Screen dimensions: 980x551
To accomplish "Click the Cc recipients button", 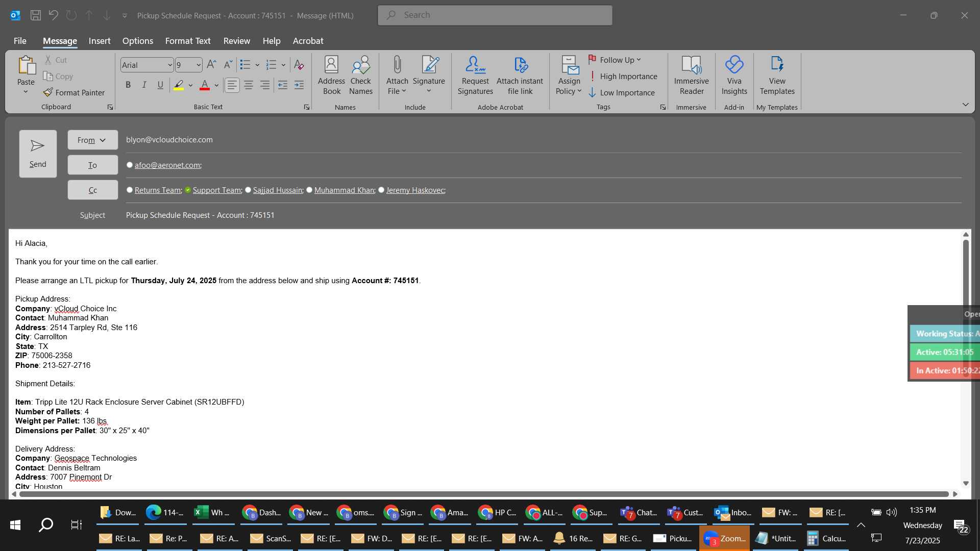I will click(92, 190).
